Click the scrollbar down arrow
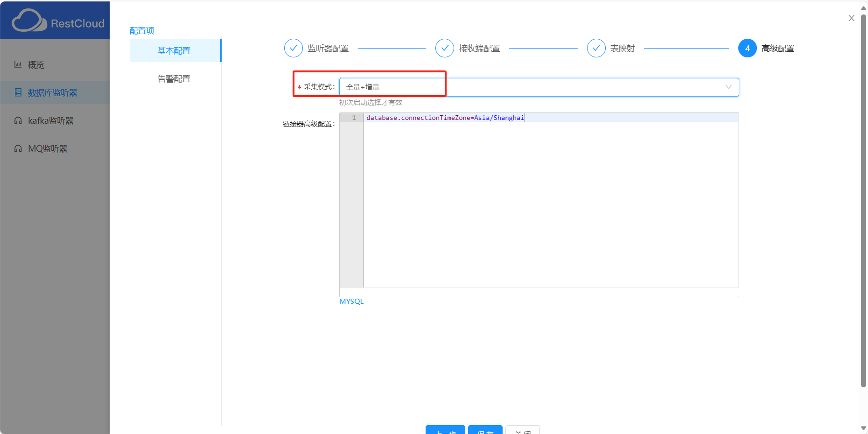This screenshot has height=434, width=868. click(x=863, y=428)
